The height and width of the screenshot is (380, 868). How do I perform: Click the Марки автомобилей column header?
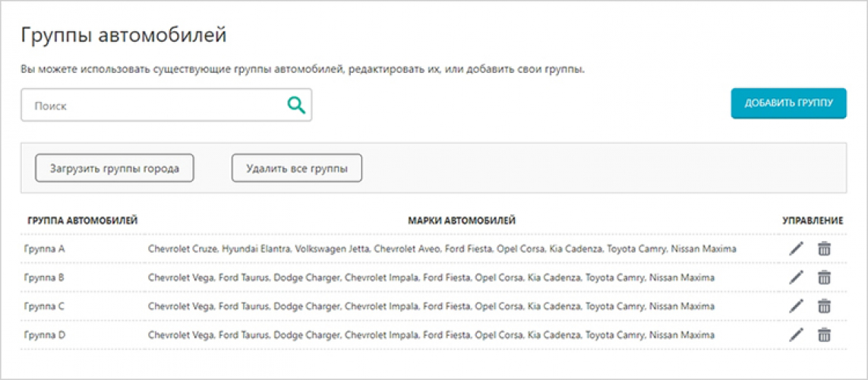point(462,220)
